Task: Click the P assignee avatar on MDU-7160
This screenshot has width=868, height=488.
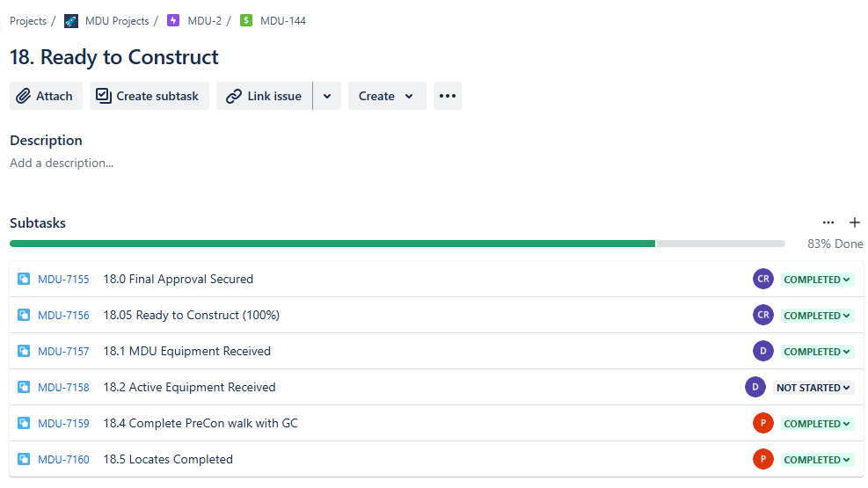Action: pos(762,459)
